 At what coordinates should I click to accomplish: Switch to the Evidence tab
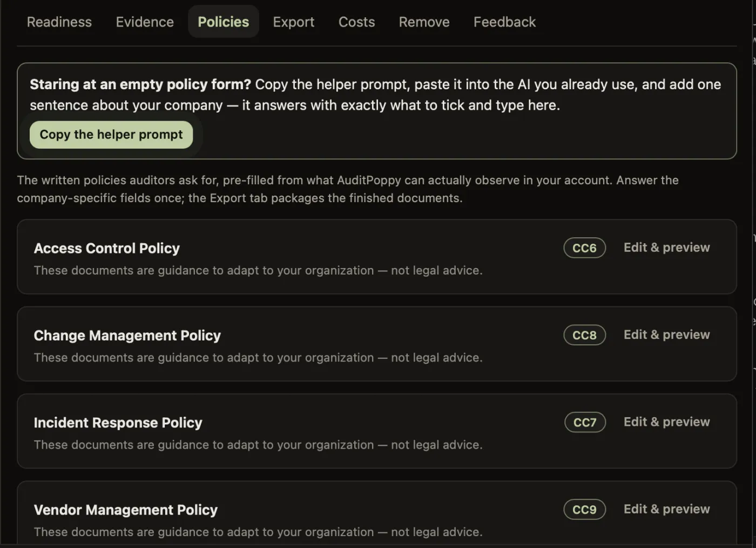coord(145,22)
